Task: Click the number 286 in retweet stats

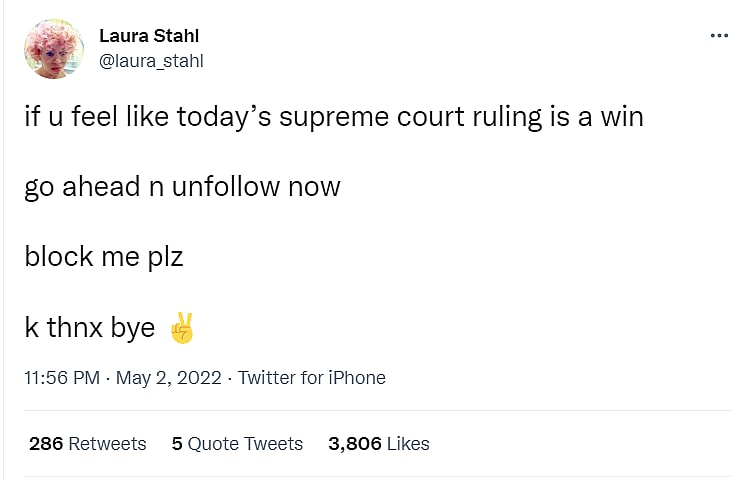Action: click(x=46, y=444)
